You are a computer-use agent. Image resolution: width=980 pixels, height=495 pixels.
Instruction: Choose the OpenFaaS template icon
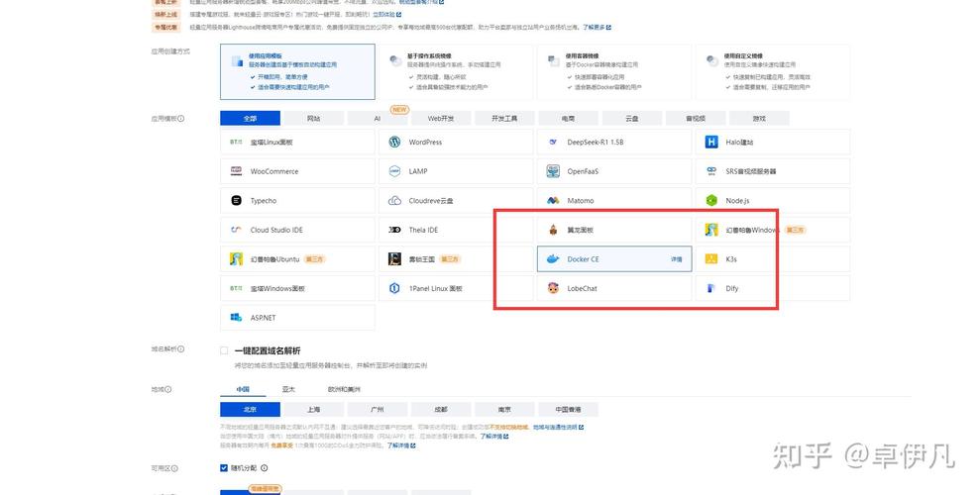tap(553, 171)
